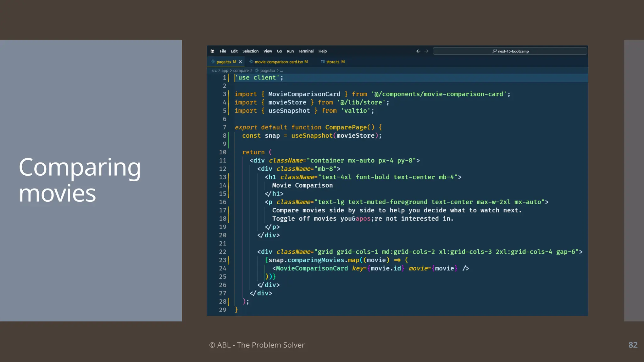The image size is (644, 362).
Task: Click the React icon on movie-comparison-card.tsx tab
Action: (251, 62)
